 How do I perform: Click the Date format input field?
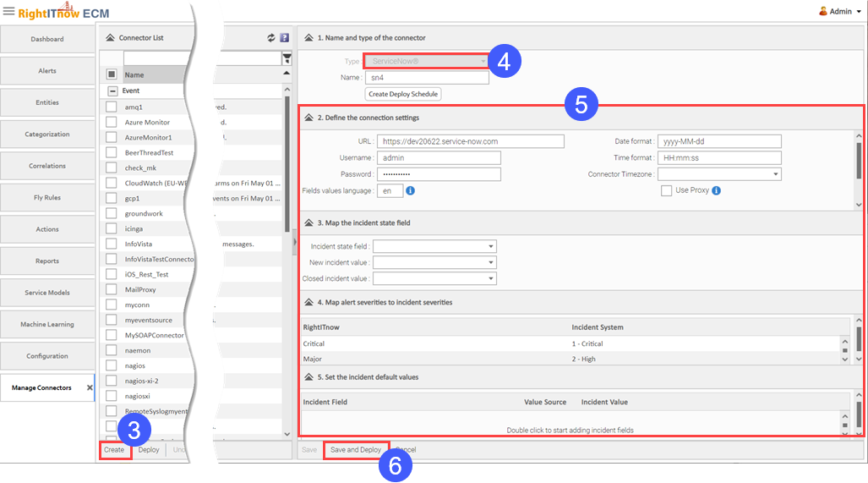point(719,141)
